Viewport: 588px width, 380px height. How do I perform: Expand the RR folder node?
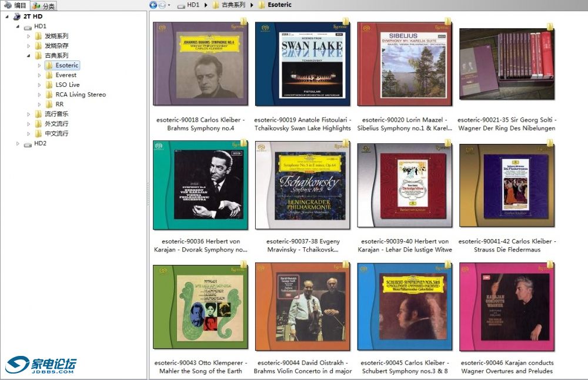coord(39,105)
